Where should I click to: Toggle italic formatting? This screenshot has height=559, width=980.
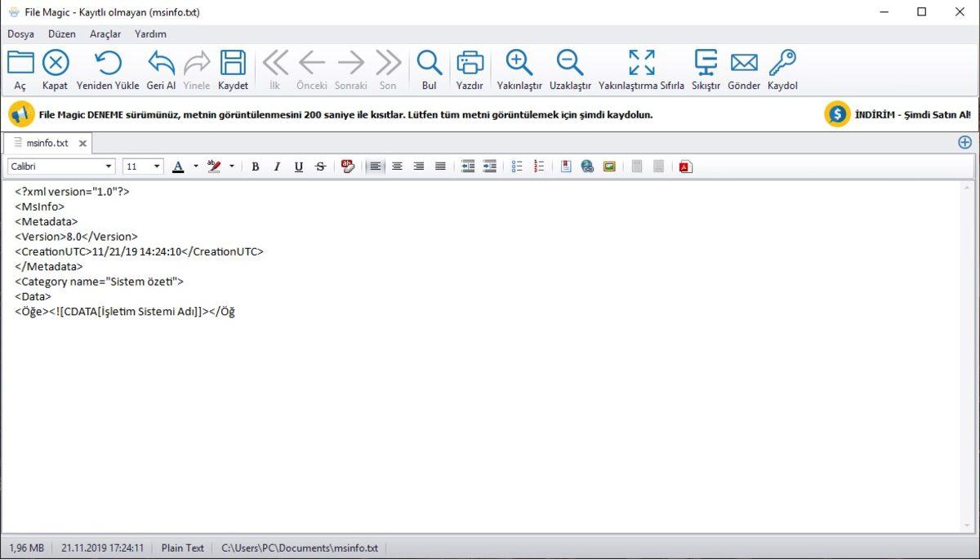(276, 166)
